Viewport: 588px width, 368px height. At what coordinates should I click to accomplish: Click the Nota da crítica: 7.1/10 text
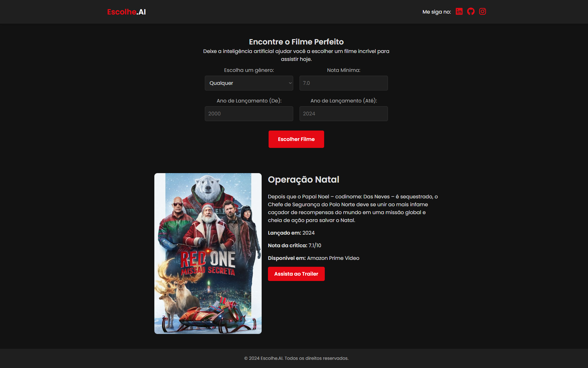[x=294, y=246]
